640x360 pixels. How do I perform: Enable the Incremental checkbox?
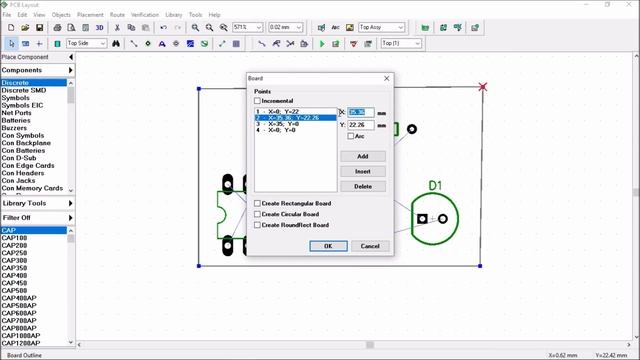click(257, 100)
